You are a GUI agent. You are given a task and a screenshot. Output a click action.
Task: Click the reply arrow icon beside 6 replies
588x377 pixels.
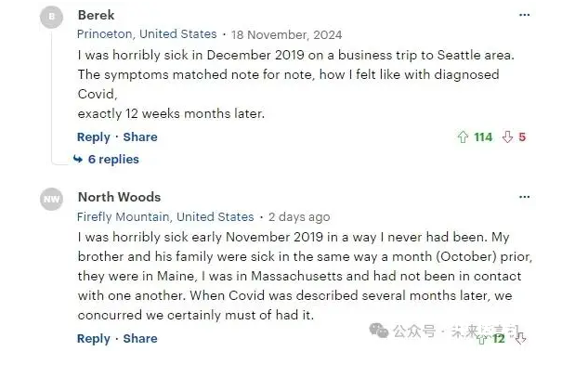[78, 160]
